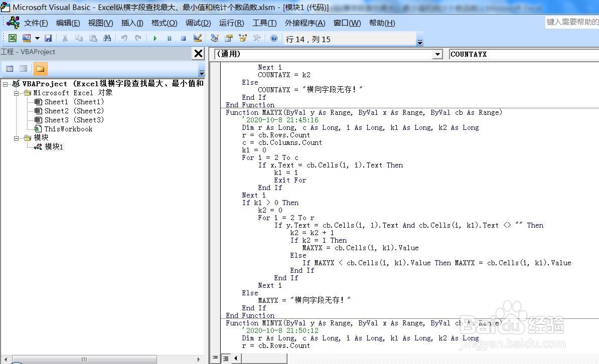
Task: Collapse the VBAProject root tree node
Action: tap(6, 84)
